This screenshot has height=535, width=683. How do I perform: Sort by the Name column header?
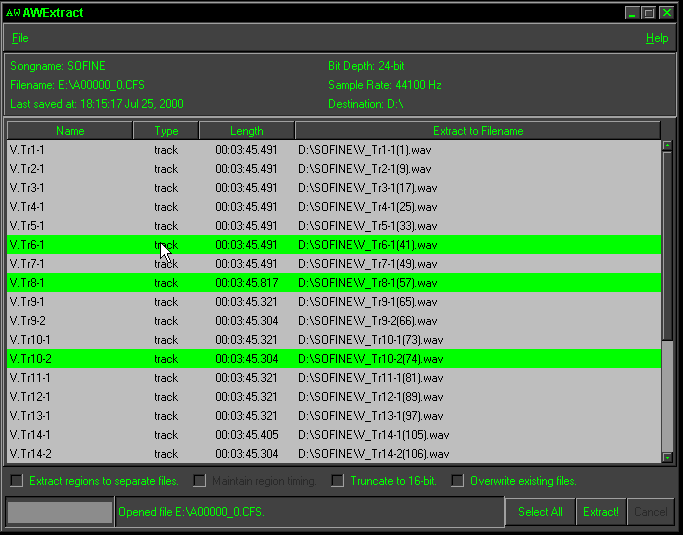70,131
